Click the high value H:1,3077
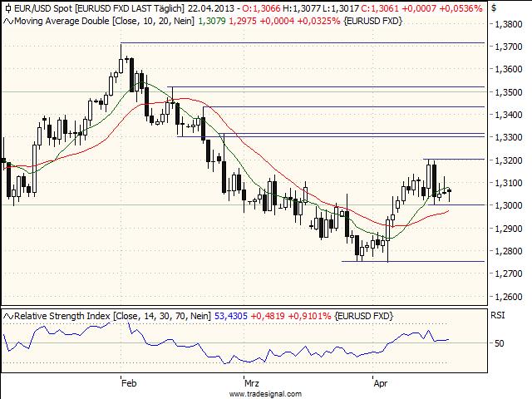Image resolution: width=532 pixels, height=399 pixels. pyautogui.click(x=301, y=8)
